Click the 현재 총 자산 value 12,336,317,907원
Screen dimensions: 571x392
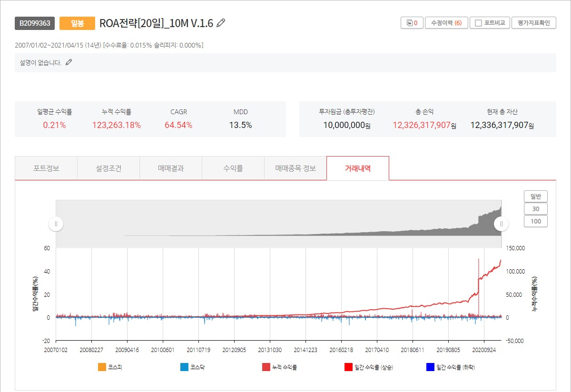tap(502, 126)
